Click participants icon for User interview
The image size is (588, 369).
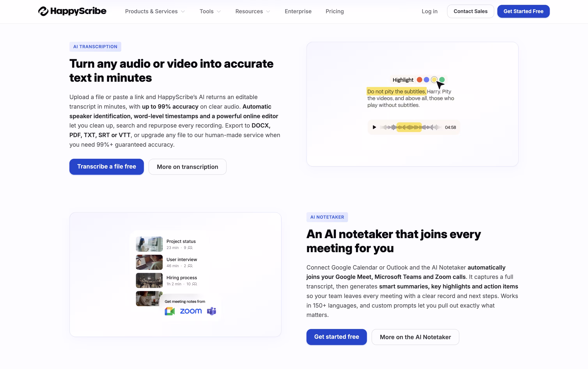click(190, 266)
